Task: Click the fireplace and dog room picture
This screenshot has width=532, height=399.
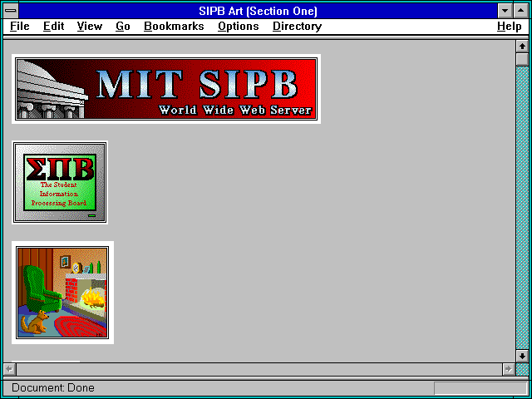Action: [x=62, y=293]
